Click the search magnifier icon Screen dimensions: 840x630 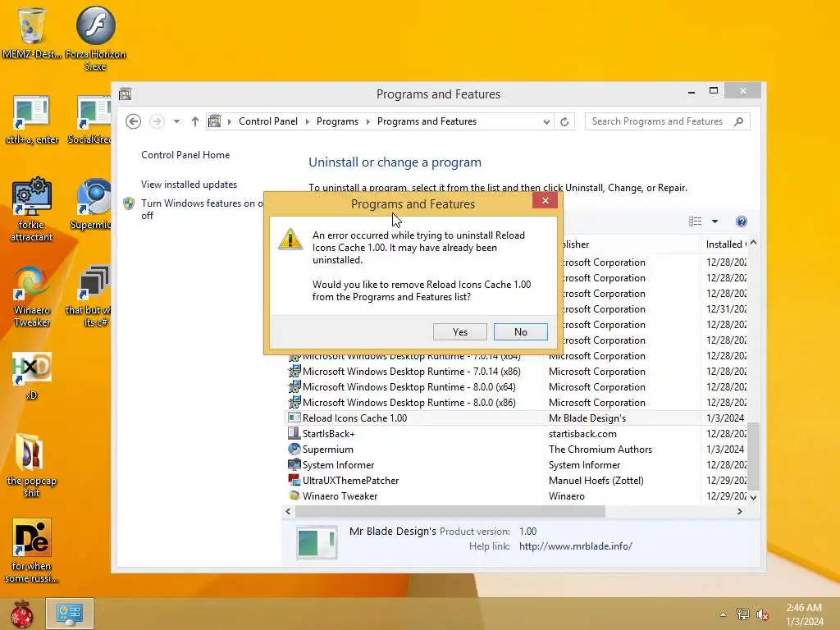point(739,121)
